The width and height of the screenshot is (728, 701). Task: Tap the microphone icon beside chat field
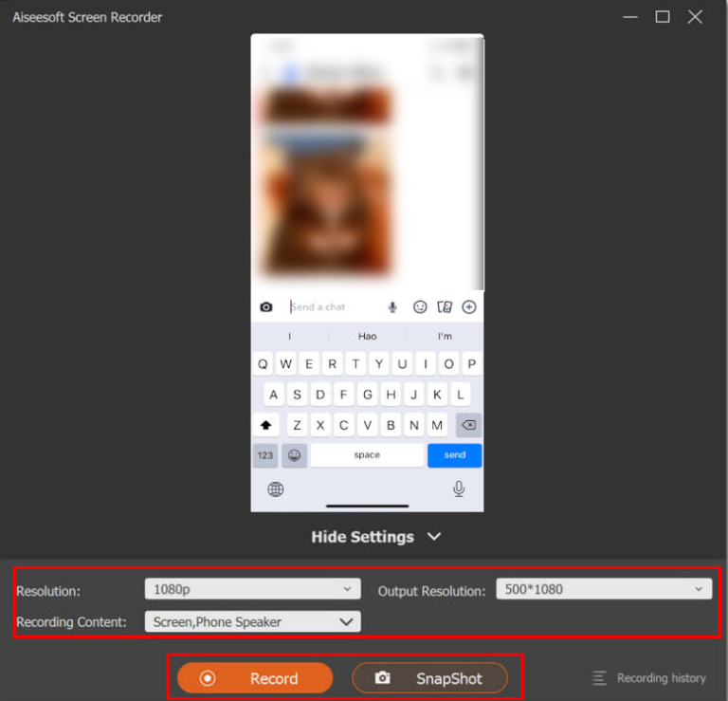point(392,307)
